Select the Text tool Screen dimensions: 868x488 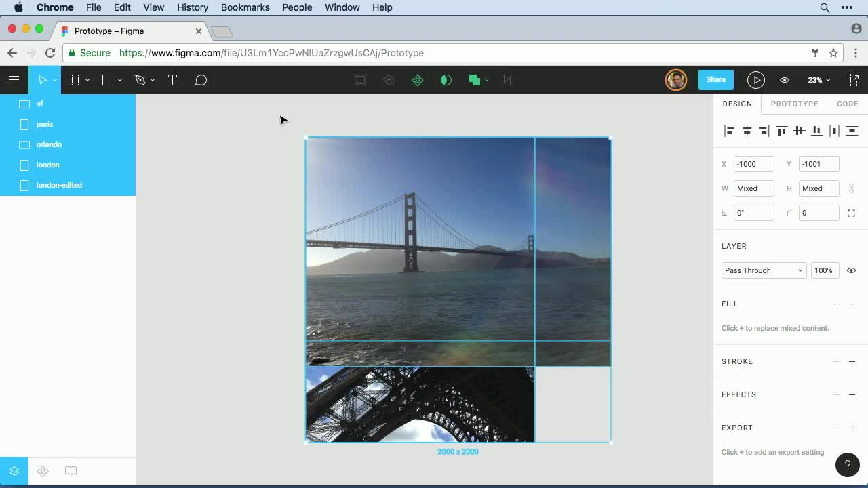click(x=172, y=79)
